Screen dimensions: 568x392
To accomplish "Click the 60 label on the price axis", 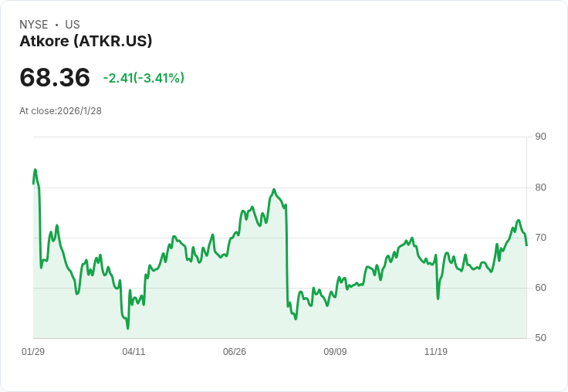I will [540, 288].
